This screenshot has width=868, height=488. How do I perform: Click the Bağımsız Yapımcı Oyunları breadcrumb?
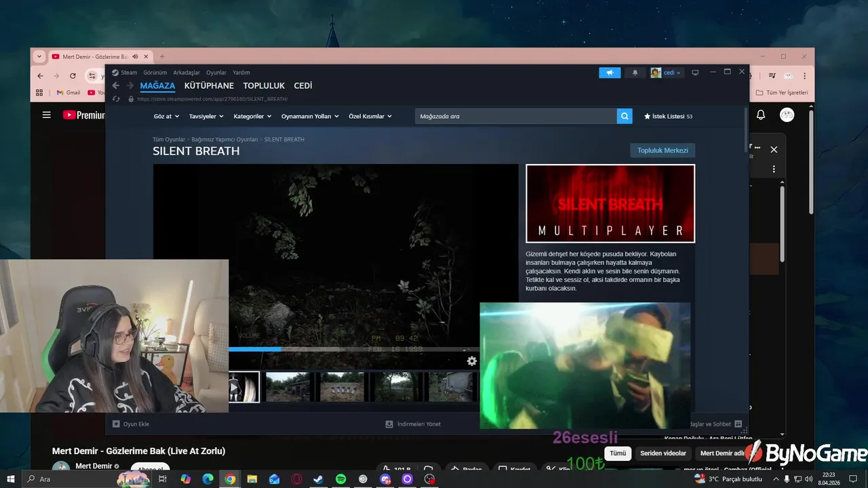[224, 140]
